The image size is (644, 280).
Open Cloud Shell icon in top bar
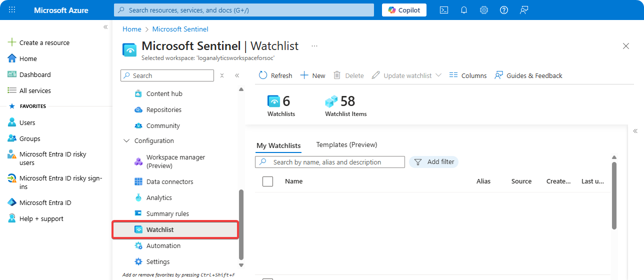(x=443, y=10)
